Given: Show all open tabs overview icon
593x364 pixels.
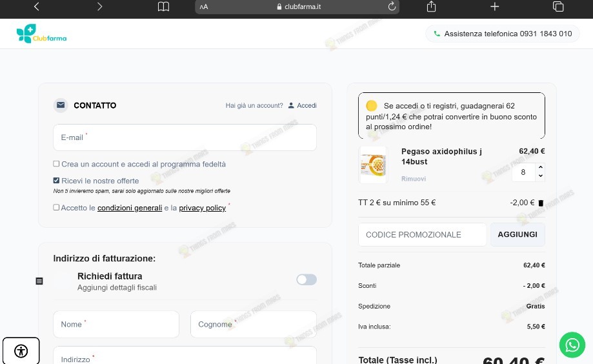Looking at the screenshot, I should click(558, 6).
